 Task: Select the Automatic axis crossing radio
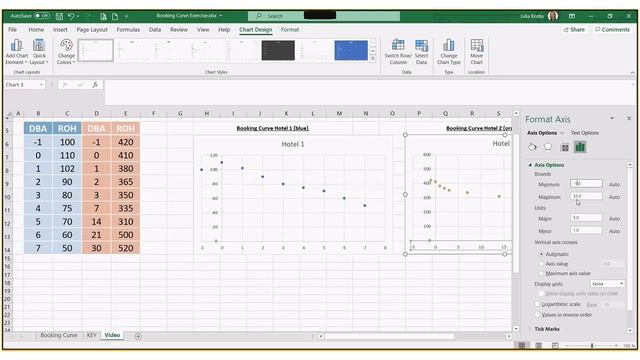click(542, 254)
